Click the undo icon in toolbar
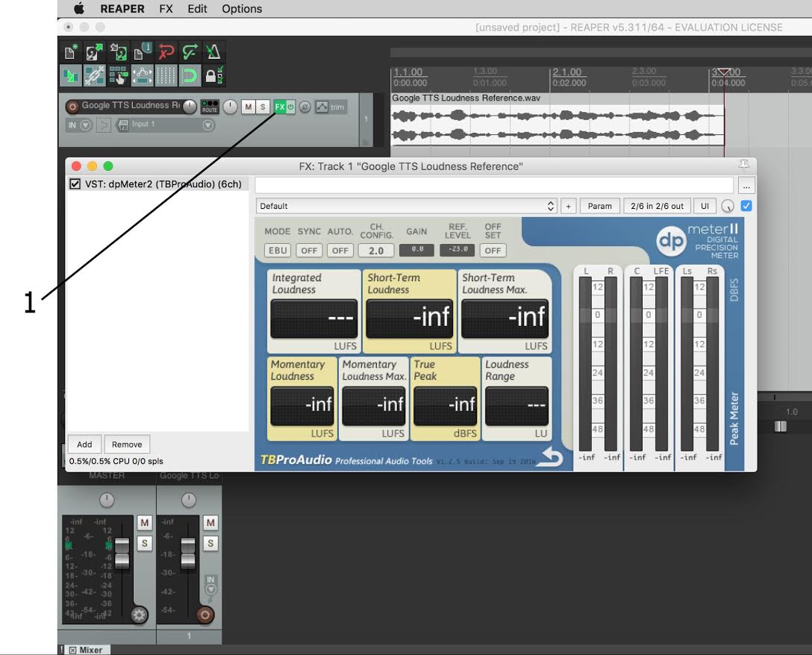Image resolution: width=812 pixels, height=655 pixels. coord(166,52)
